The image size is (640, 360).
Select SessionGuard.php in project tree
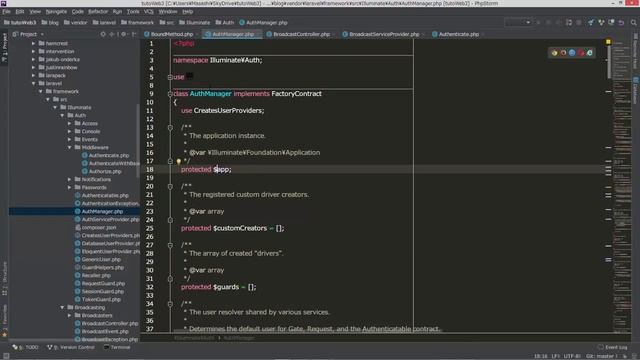(102, 291)
